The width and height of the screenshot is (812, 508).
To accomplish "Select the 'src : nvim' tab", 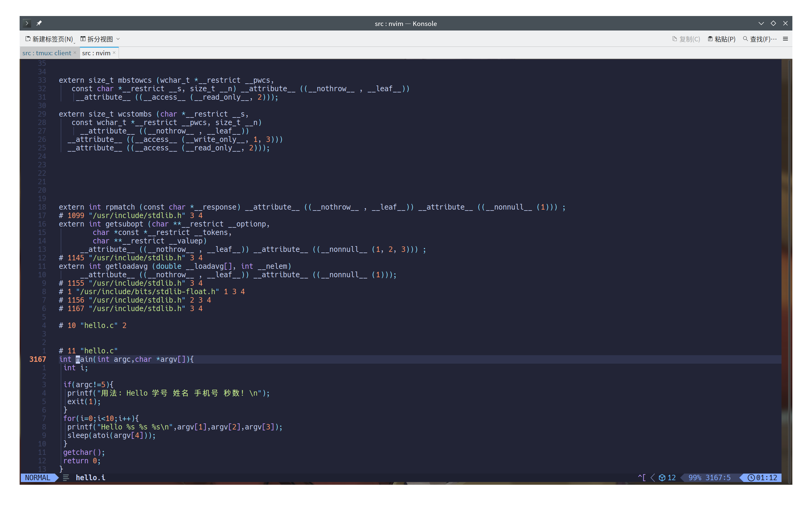I will pyautogui.click(x=96, y=53).
